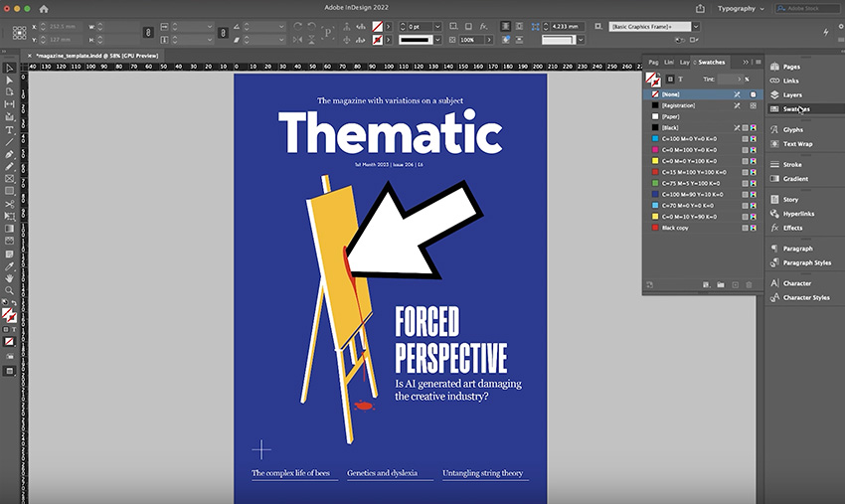
Task: Select the Rectangle tool
Action: (x=9, y=191)
